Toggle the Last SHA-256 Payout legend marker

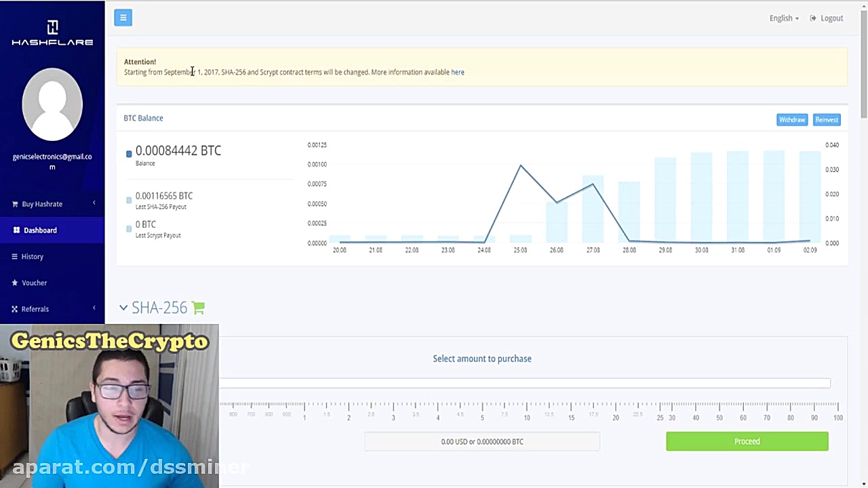[x=129, y=200]
